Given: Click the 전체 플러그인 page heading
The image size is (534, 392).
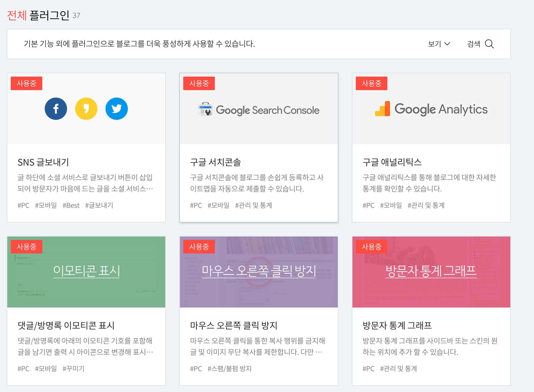Looking at the screenshot, I should pyautogui.click(x=38, y=15).
